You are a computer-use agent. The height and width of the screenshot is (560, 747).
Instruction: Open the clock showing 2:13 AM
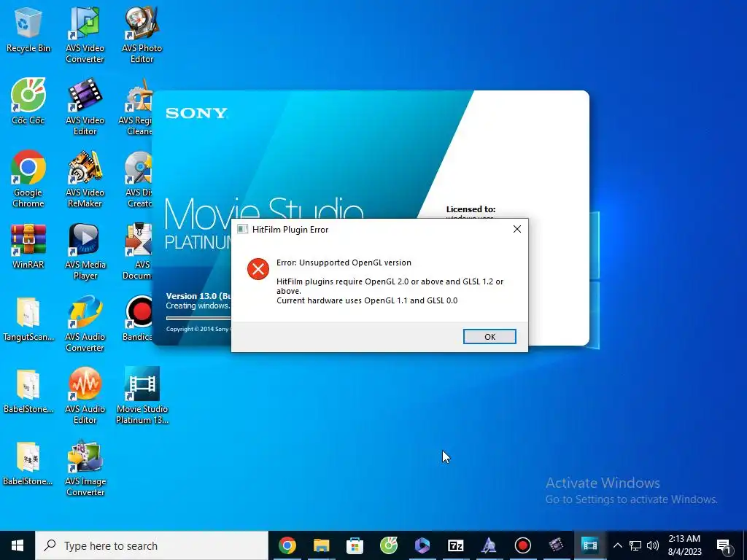tap(684, 545)
